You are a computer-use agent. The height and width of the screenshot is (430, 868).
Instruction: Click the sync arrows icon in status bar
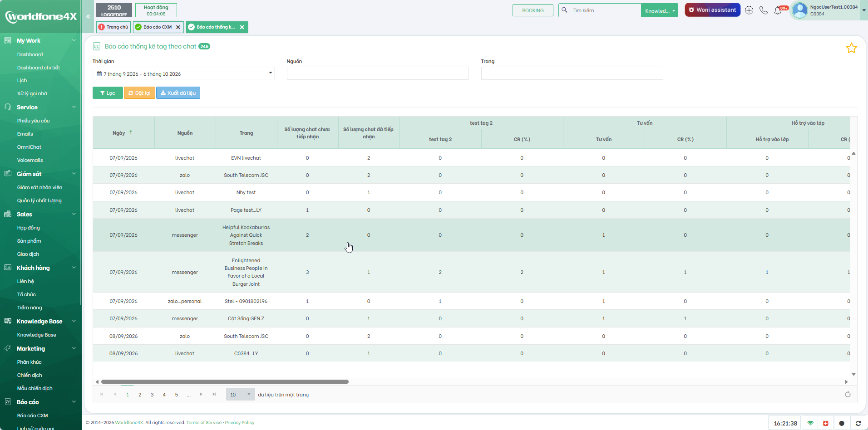(x=858, y=423)
